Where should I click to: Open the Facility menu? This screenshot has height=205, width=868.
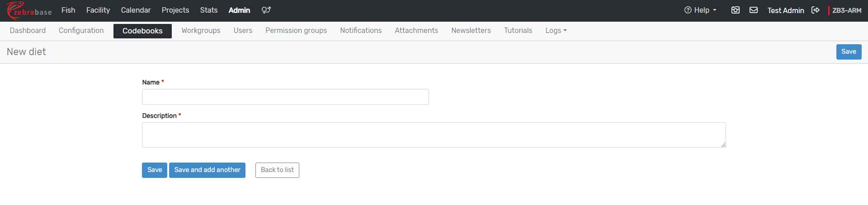tap(98, 10)
